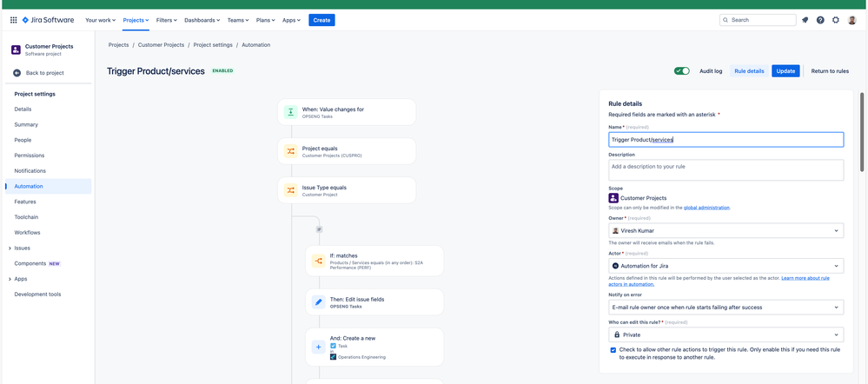Open the Filters menu
Image resolution: width=868 pixels, height=384 pixels.
pyautogui.click(x=167, y=20)
